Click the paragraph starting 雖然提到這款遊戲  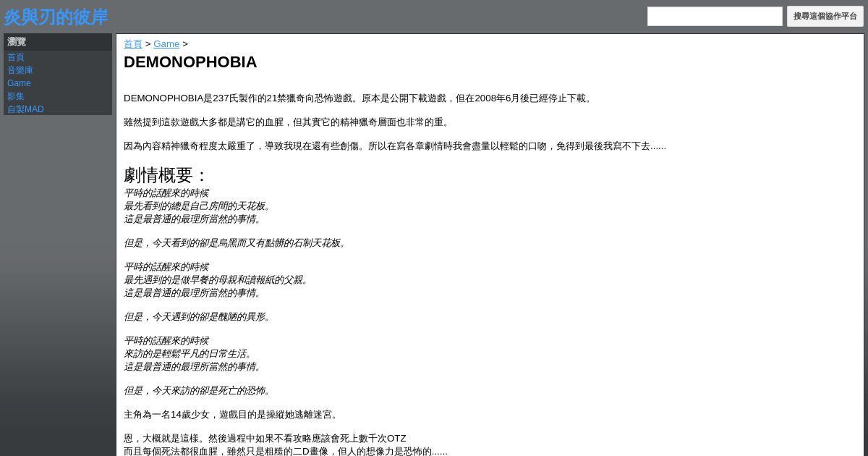click(x=289, y=122)
